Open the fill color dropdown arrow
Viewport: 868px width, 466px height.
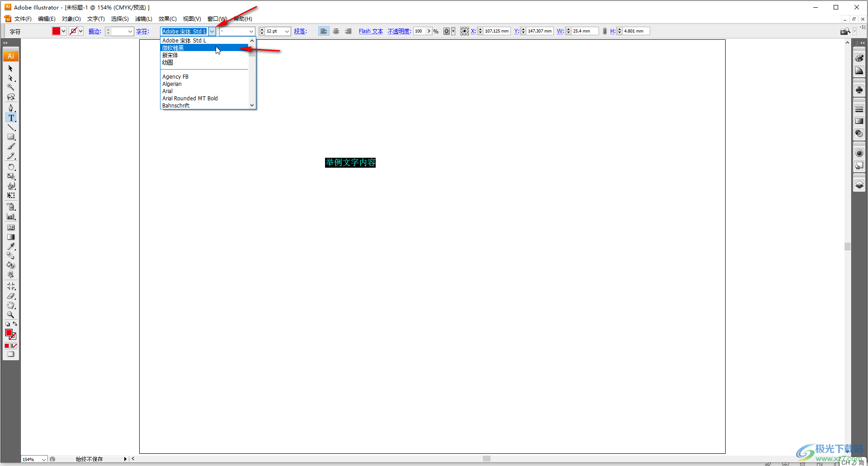64,31
